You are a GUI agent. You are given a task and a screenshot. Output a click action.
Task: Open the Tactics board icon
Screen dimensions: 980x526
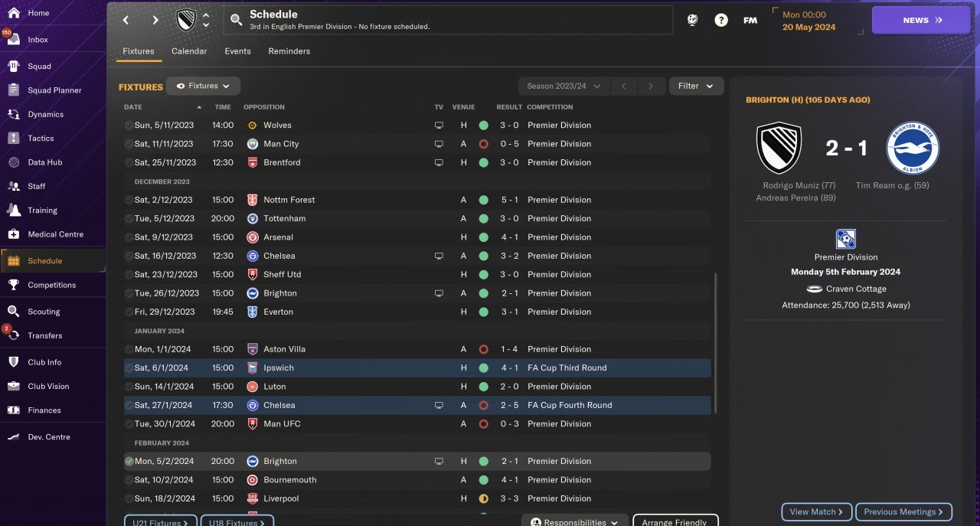coord(14,139)
